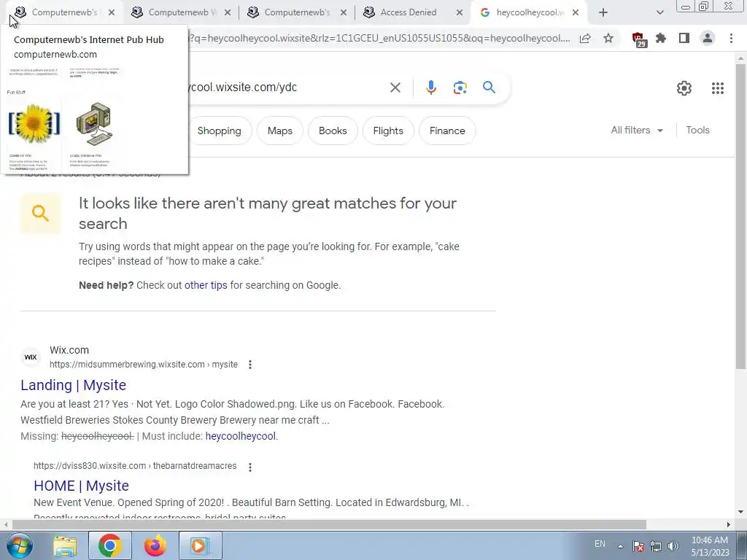This screenshot has width=747, height=560.
Task: Open the Action Center flag icon
Action: click(x=638, y=546)
